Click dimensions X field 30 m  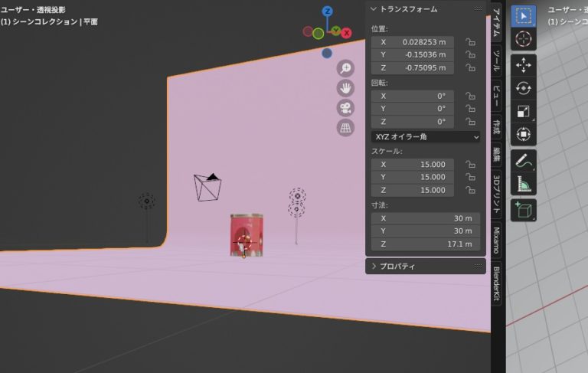point(426,218)
